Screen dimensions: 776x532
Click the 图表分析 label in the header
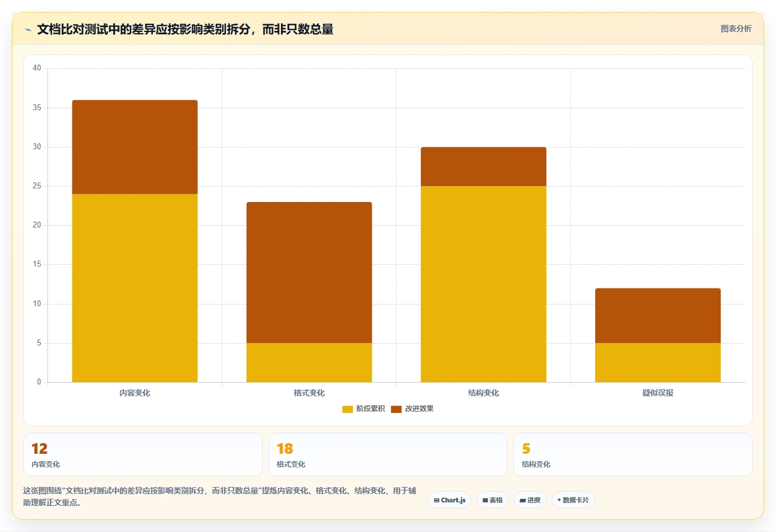[736, 28]
